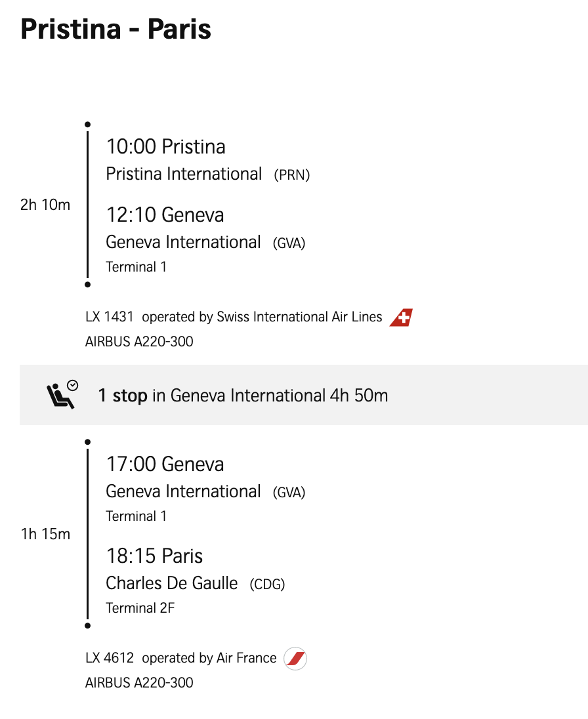Click the Pristina - Paris heading

(x=115, y=30)
